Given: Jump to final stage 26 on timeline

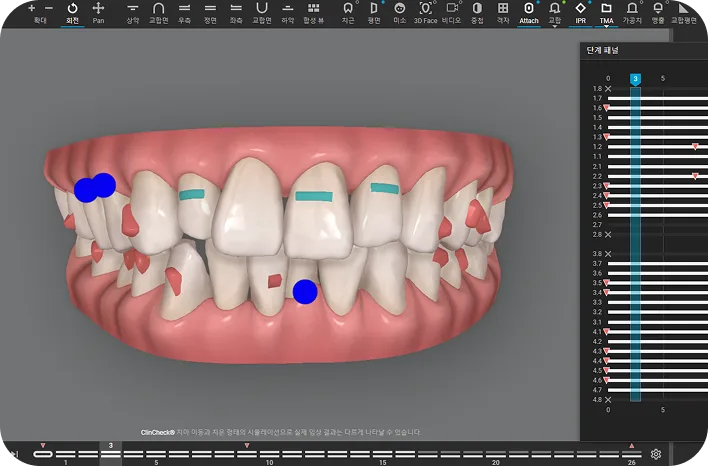Looking at the screenshot, I should click(x=631, y=453).
